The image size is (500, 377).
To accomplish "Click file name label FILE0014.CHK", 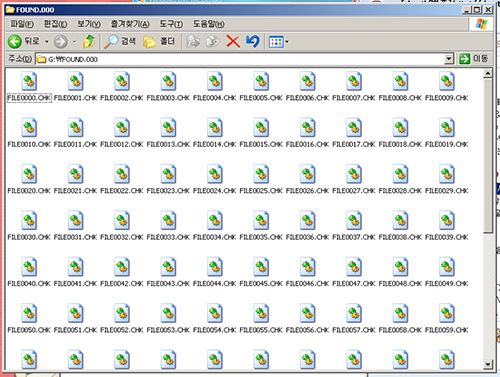I will [x=215, y=144].
